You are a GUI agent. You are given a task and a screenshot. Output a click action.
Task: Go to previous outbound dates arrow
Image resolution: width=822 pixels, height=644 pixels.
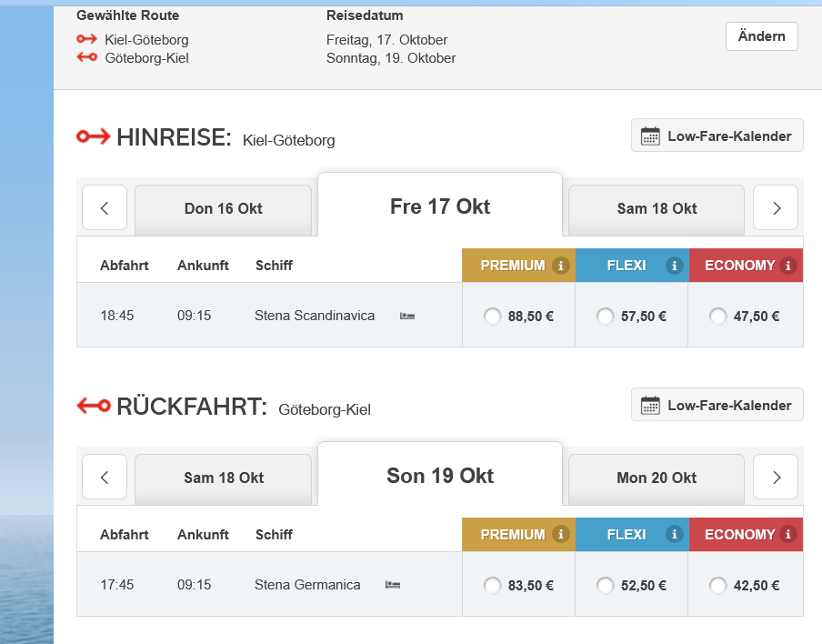coord(105,208)
